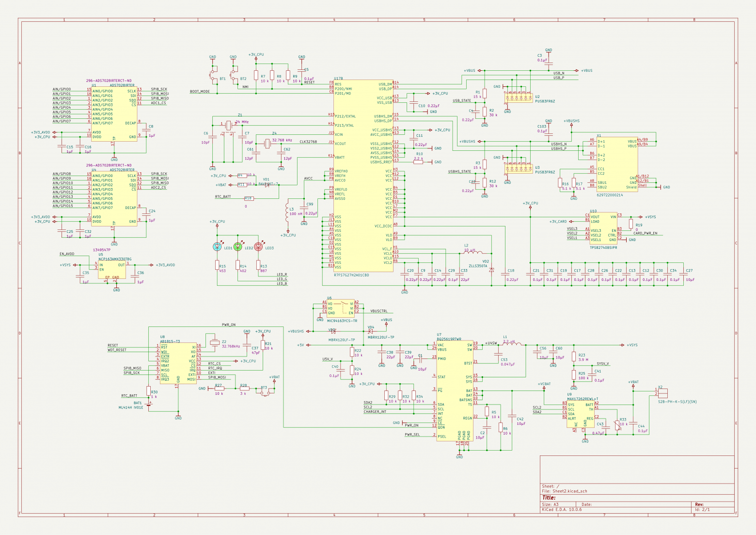This screenshot has height=535, width=756.
Task: Select the LED_G net label
Action: 282,279
